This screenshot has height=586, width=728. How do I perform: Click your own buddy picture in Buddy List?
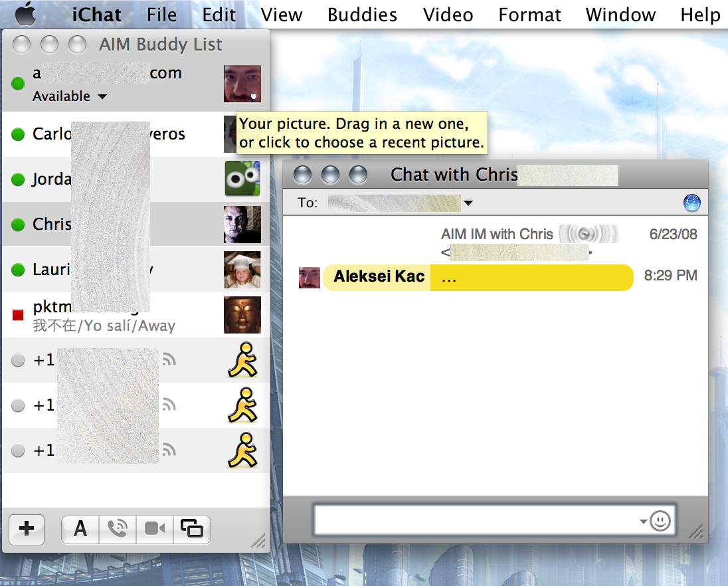[242, 84]
